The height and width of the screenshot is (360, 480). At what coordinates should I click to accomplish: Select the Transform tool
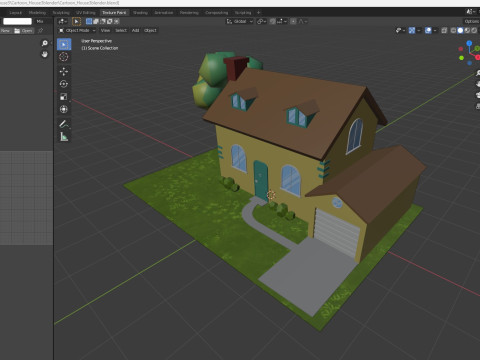tap(64, 109)
